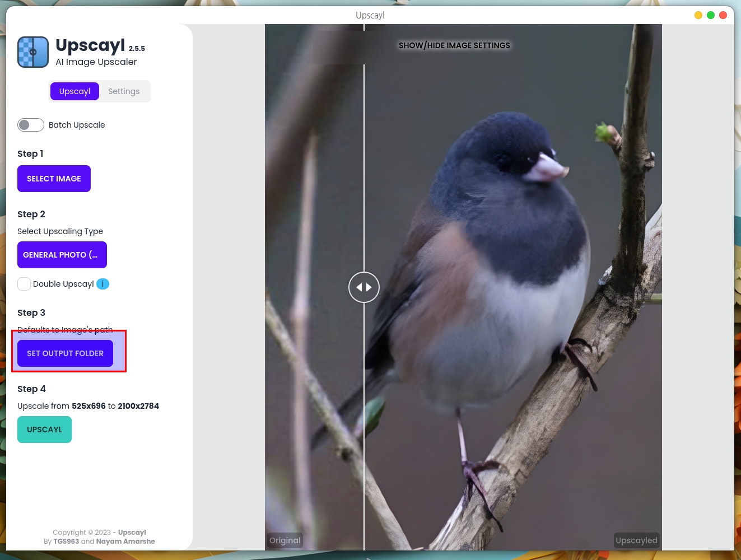The width and height of the screenshot is (741, 560).
Task: Click the yellow minimize window button
Action: 698,15
